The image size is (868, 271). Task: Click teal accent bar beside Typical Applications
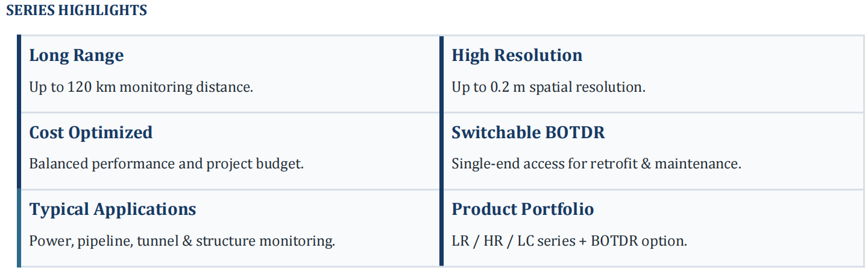(x=19, y=228)
